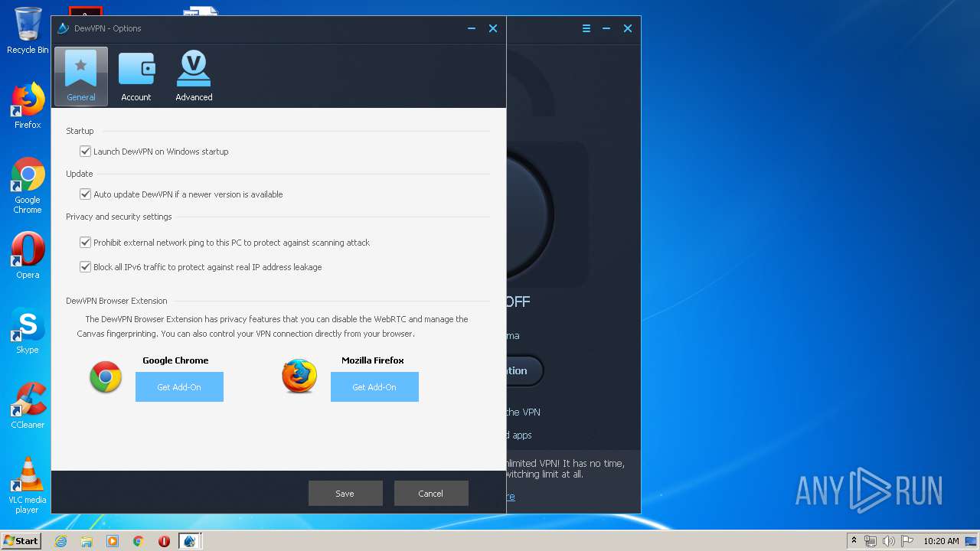This screenshot has width=980, height=551.
Task: Minimize the DewVPN Options window
Action: point(471,28)
